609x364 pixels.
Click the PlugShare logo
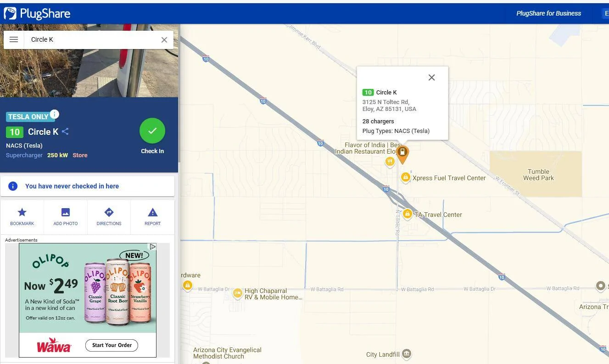[x=37, y=13]
